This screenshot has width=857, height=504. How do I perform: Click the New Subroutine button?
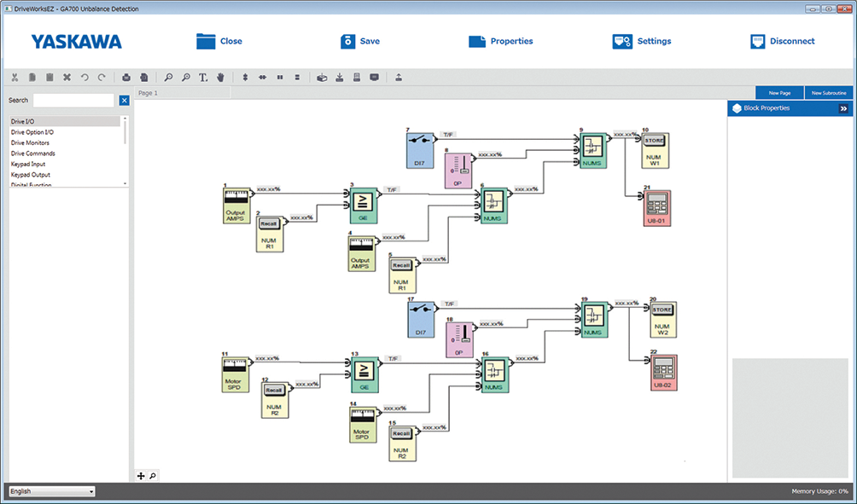pos(828,93)
